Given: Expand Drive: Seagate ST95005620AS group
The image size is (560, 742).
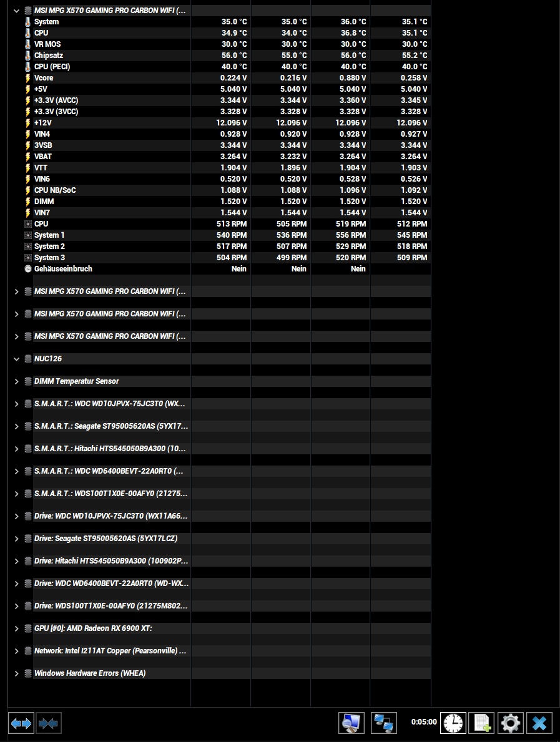Looking at the screenshot, I should click(17, 539).
